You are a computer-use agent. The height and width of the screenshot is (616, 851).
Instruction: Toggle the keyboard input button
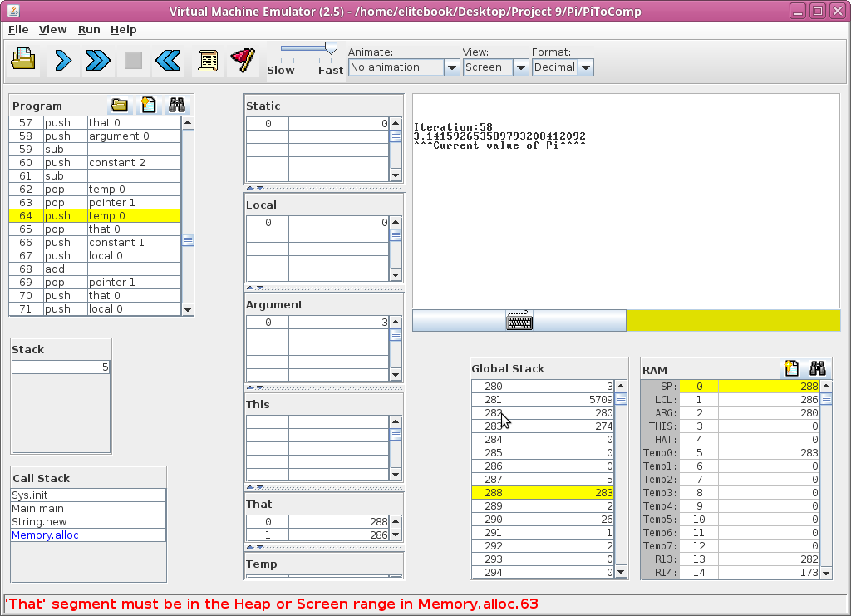(519, 321)
